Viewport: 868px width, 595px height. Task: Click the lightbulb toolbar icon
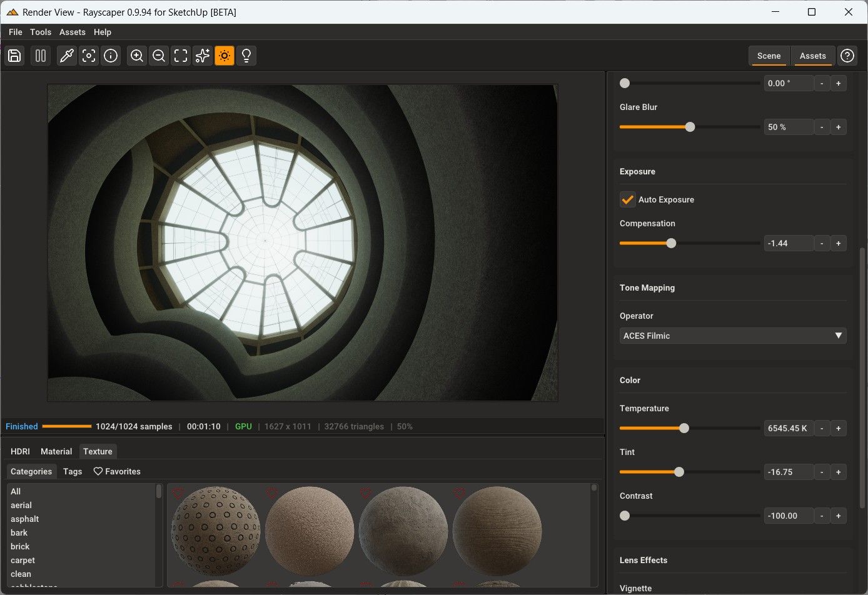tap(246, 56)
